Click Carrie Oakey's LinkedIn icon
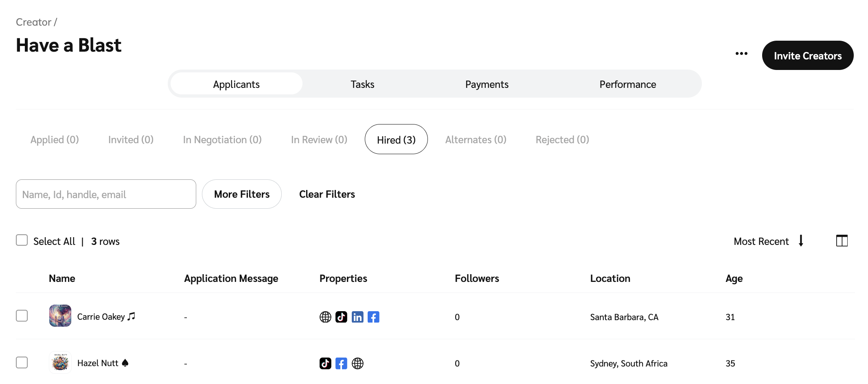Screen dimensions: 868x384 click(357, 317)
